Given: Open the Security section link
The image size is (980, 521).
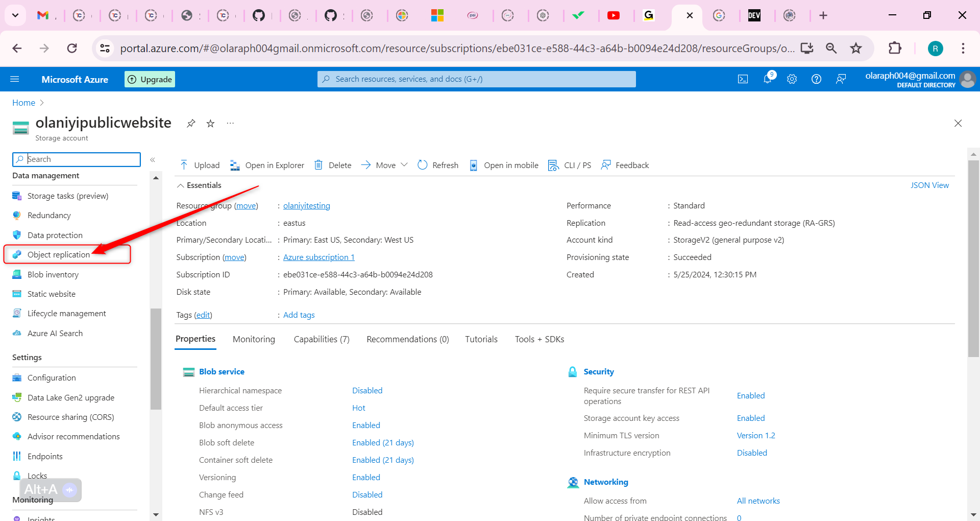Looking at the screenshot, I should [x=599, y=372].
